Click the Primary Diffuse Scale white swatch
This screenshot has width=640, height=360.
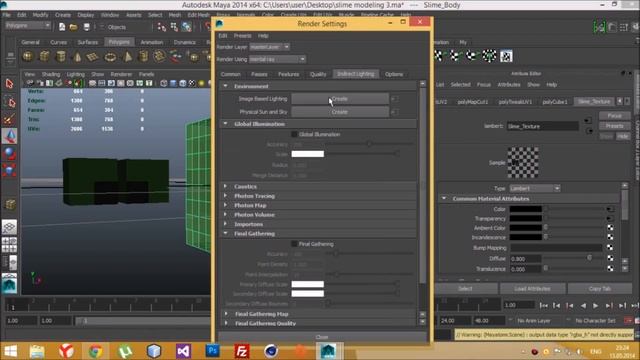[308, 284]
